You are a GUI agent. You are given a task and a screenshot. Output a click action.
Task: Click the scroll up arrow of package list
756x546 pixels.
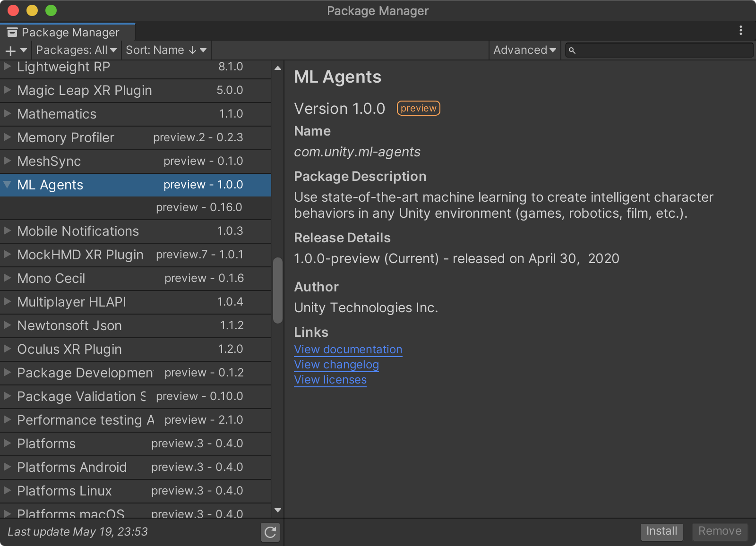[x=277, y=68]
